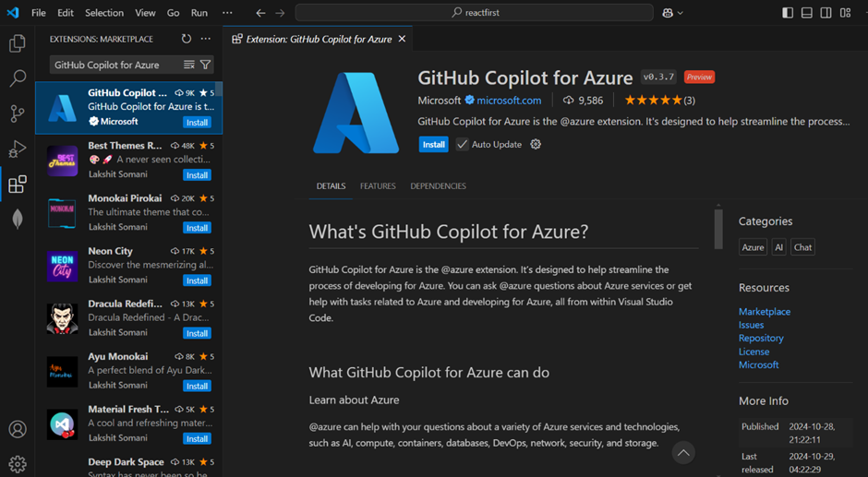Go forward with the right arrow
868x477 pixels.
tap(280, 13)
